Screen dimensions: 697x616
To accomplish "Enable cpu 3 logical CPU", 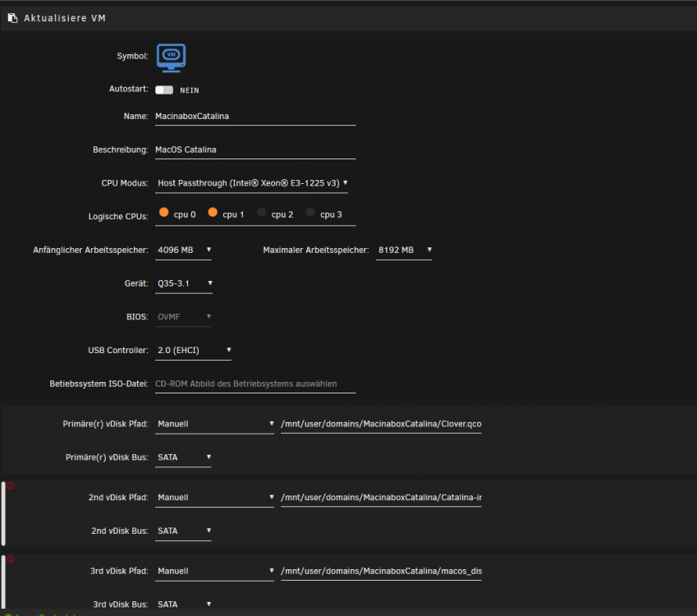I will tap(310, 213).
